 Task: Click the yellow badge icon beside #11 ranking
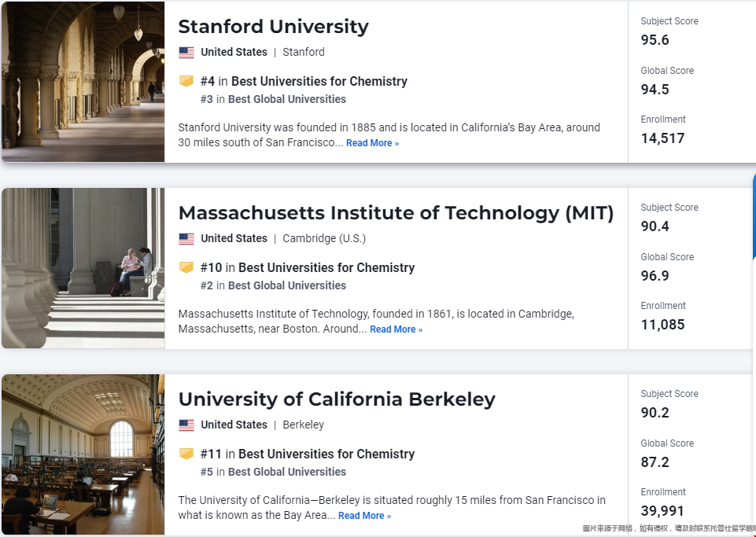tap(186, 454)
